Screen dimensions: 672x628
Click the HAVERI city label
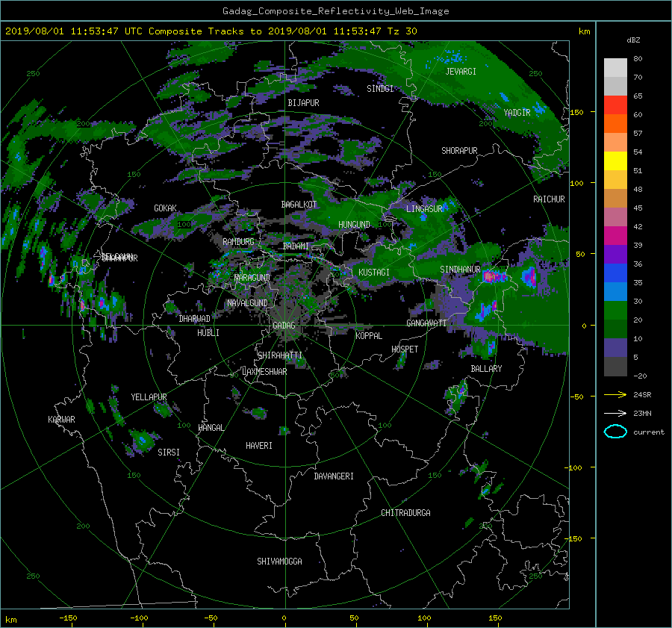click(259, 446)
